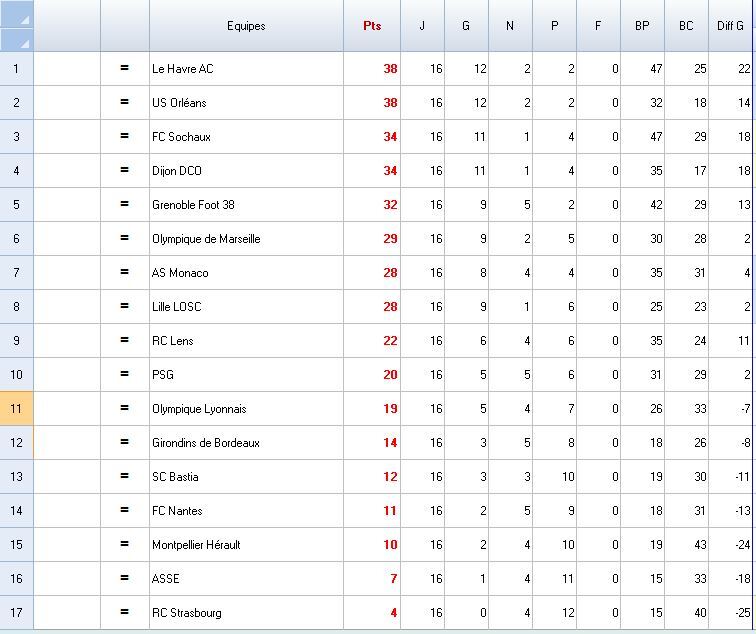
Task: Click the Girondins de Bordeaux team cell
Action: point(206,442)
